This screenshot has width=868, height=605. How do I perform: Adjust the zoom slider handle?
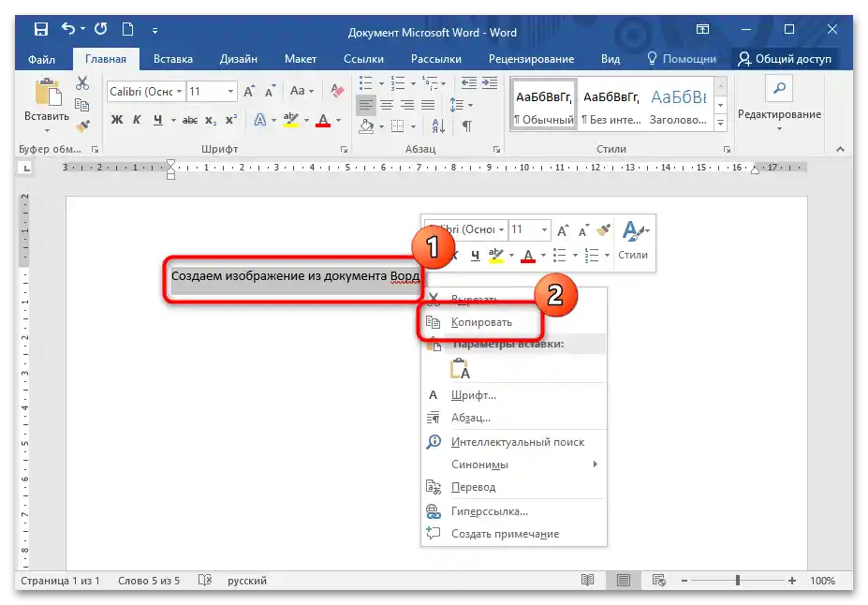click(737, 580)
